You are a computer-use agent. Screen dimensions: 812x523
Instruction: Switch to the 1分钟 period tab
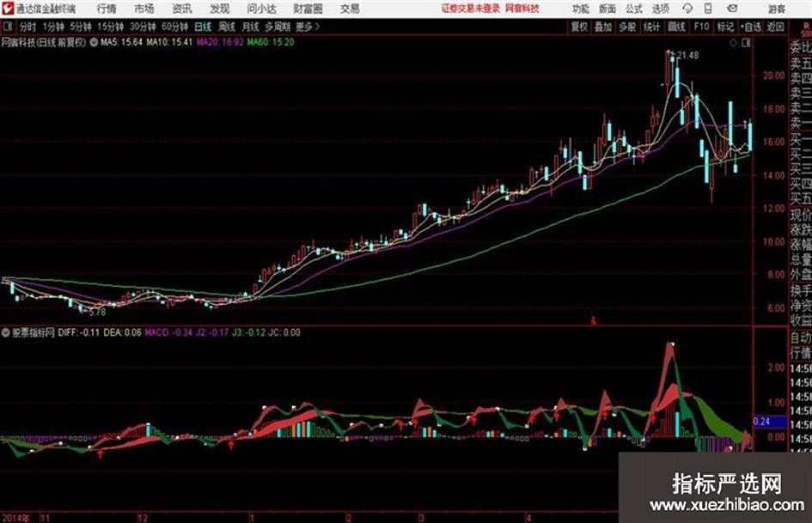(x=52, y=27)
